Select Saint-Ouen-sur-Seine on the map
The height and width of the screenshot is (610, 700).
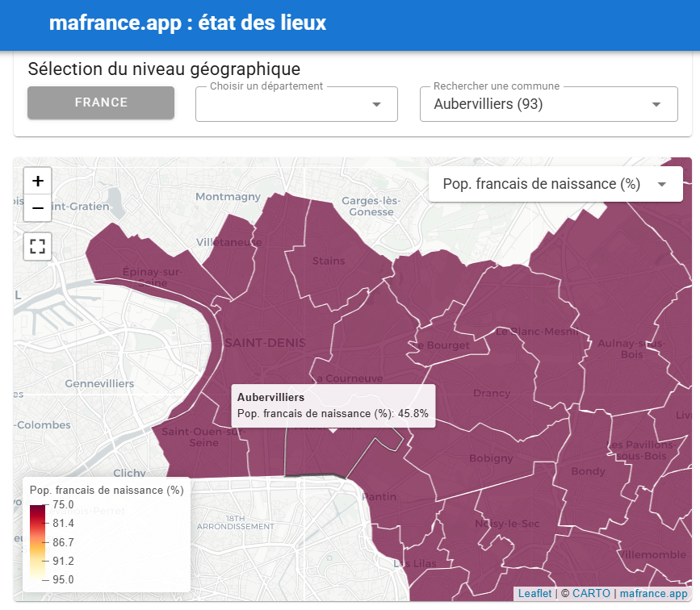pos(203,437)
